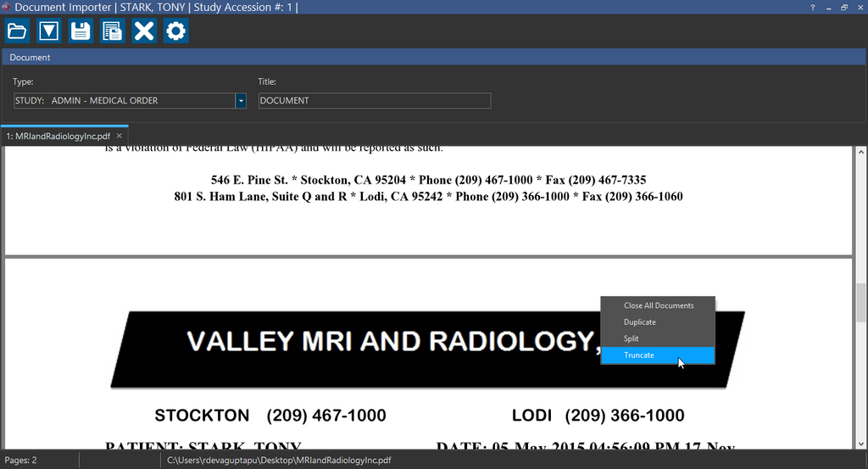
Task: Restore down the Document Importer window
Action: 844,8
